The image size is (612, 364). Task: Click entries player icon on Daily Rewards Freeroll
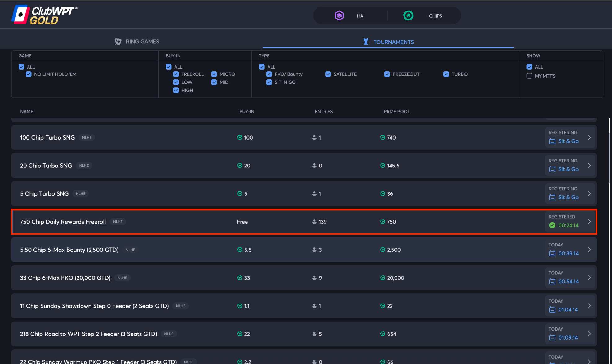(x=314, y=222)
